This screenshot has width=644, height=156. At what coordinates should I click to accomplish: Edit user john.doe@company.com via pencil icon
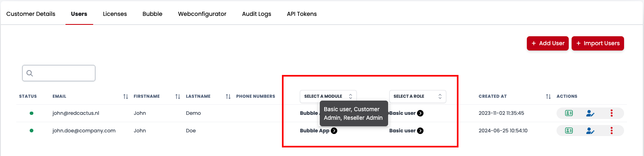click(x=590, y=131)
